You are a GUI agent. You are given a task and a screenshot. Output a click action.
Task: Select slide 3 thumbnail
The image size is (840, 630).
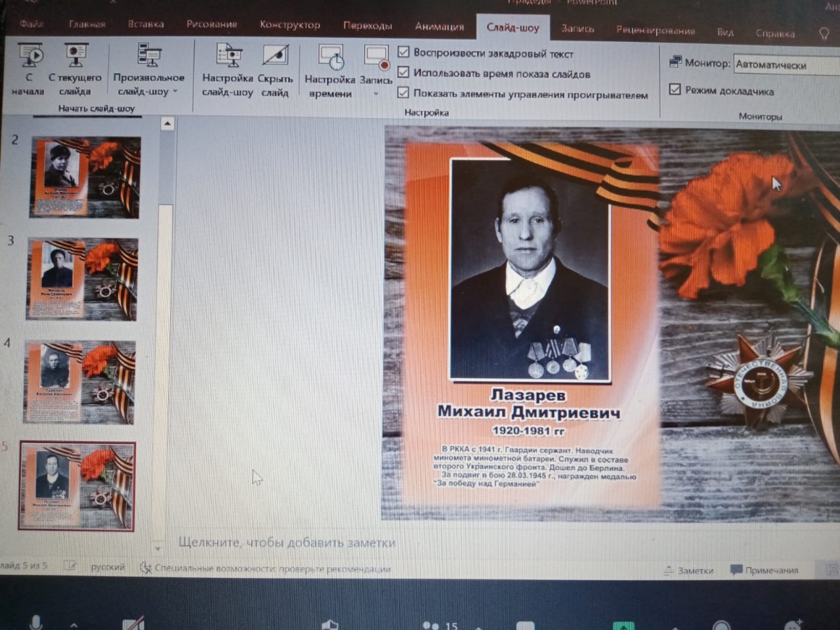click(x=82, y=280)
